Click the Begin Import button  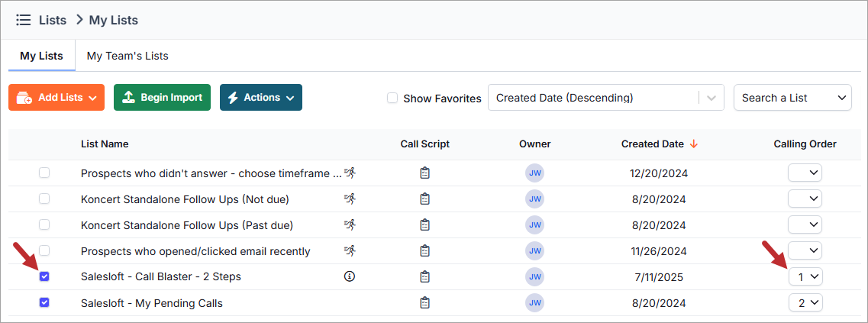point(162,98)
